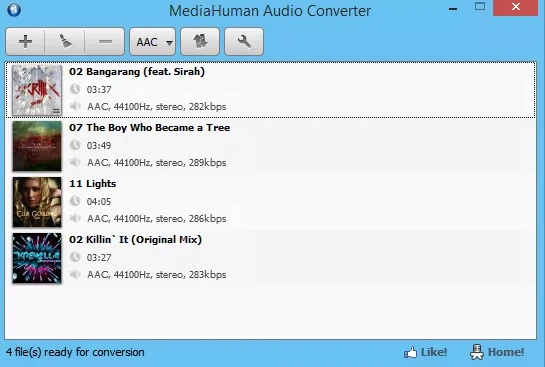Click the title "07 The Boy Who Became a Tree"
This screenshot has height=367, width=545.
(149, 128)
